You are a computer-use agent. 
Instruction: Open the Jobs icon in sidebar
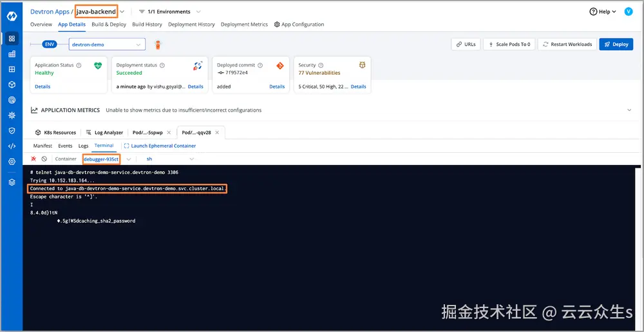click(x=12, y=54)
